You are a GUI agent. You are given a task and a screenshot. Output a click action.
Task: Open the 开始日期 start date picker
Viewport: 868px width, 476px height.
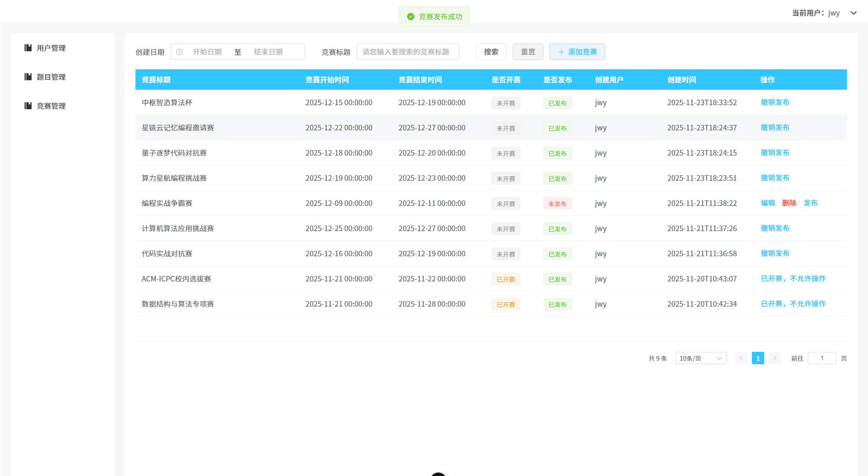click(x=207, y=52)
